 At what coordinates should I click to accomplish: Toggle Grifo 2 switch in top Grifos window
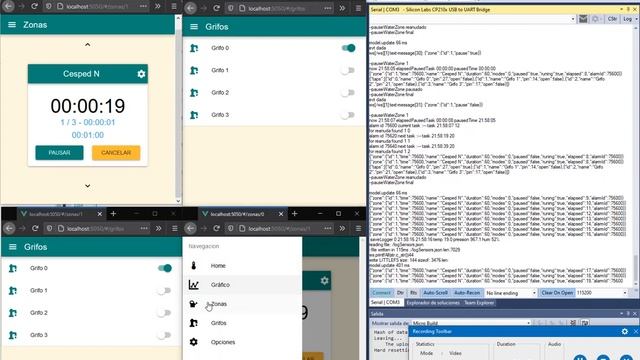click(x=347, y=93)
